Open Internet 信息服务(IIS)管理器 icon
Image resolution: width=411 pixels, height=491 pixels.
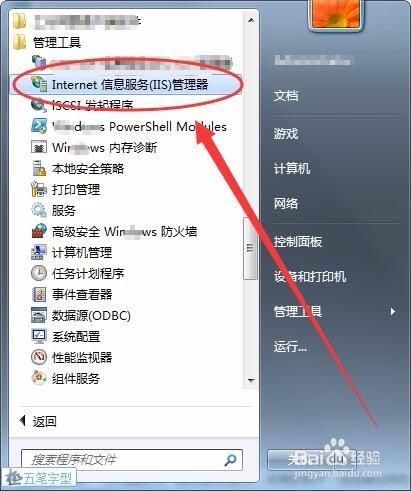[39, 84]
